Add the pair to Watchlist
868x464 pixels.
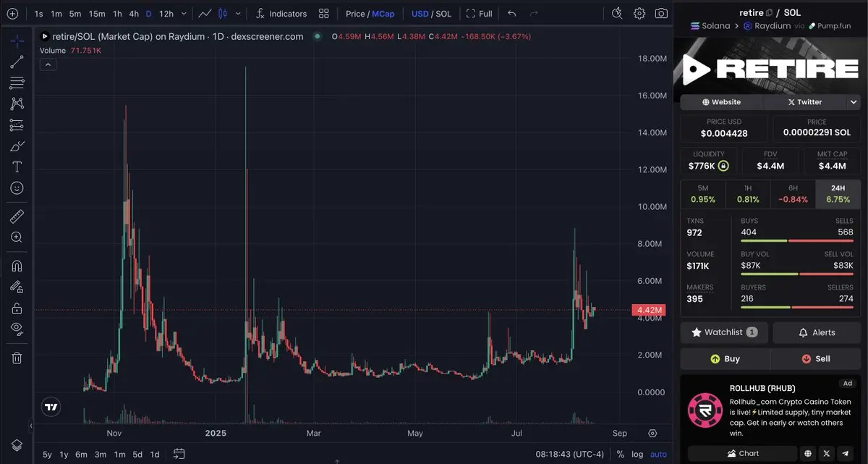pyautogui.click(x=725, y=332)
